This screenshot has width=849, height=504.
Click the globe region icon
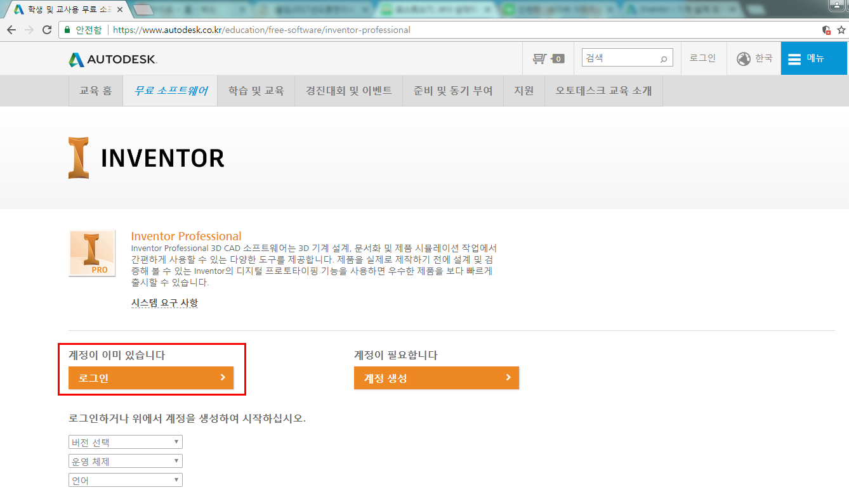point(744,58)
